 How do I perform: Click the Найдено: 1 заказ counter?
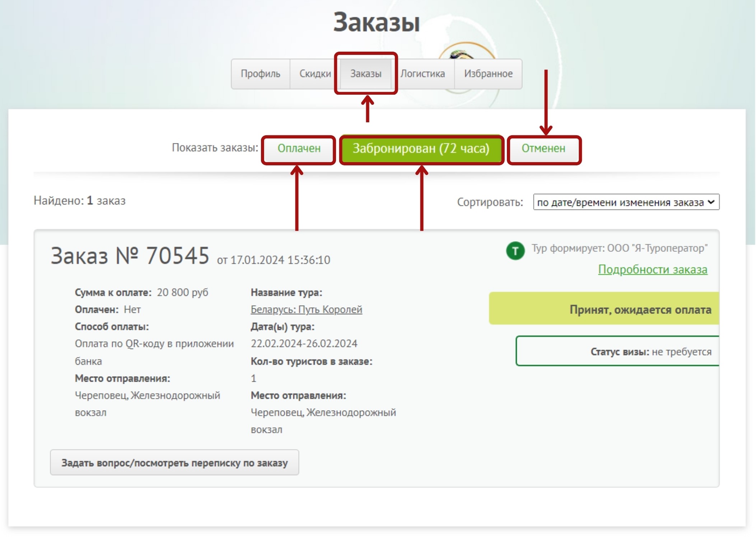80,201
